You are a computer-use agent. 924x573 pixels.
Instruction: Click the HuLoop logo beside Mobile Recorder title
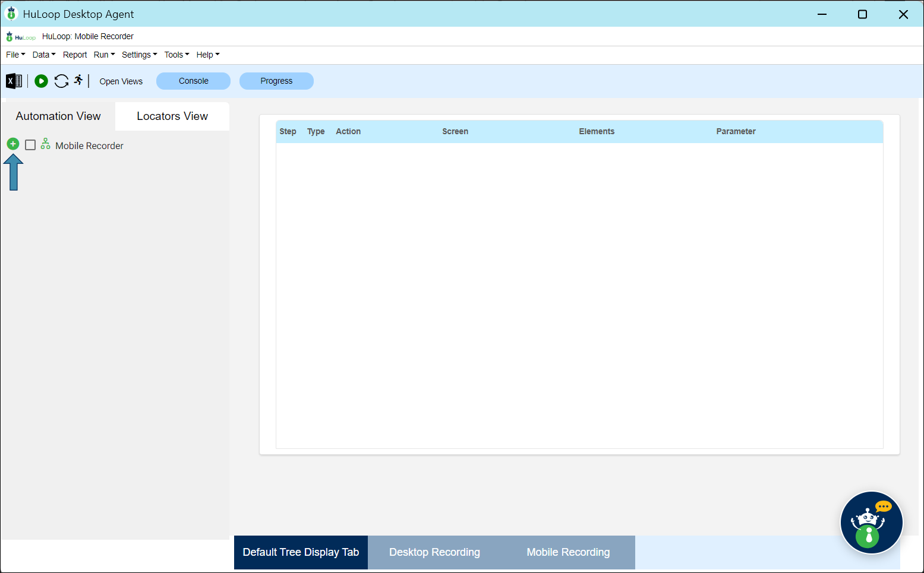click(x=21, y=37)
